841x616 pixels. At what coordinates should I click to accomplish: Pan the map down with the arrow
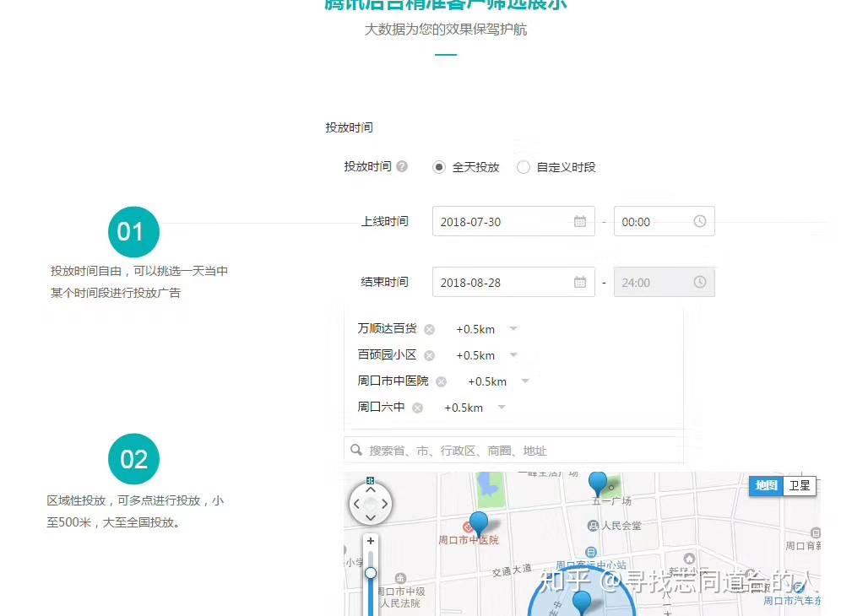coord(371,517)
